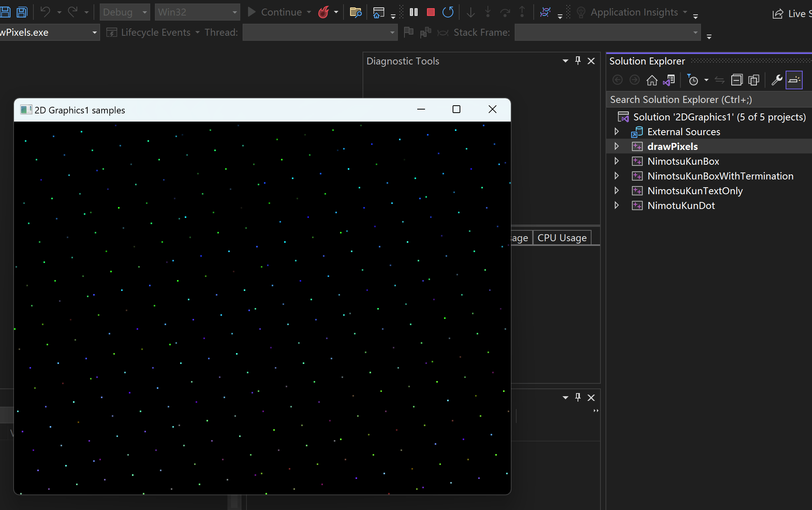Image resolution: width=812 pixels, height=510 pixels.
Task: Click the Save All icon
Action: [22, 12]
